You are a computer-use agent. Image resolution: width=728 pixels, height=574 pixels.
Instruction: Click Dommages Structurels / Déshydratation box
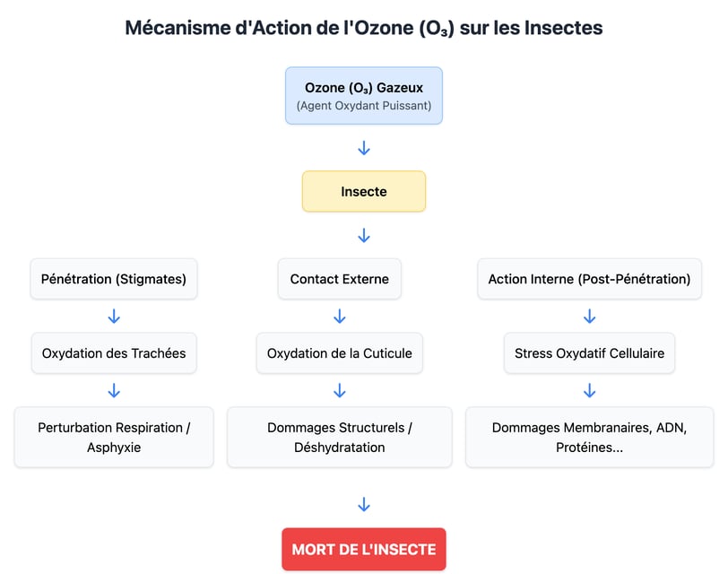click(340, 437)
